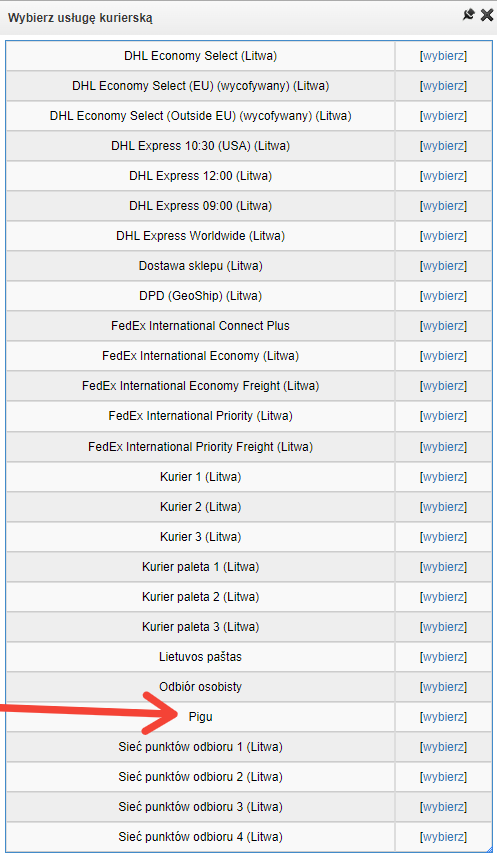Screen dimensions: 497x855
Task: Pick wybierz for DHL Express 10:30 (USA)
Action: tap(444, 146)
